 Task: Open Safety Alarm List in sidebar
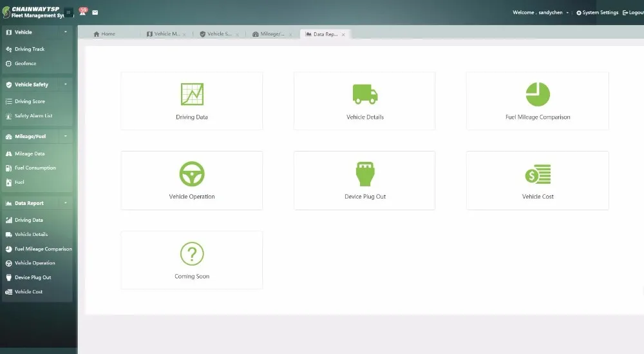(x=33, y=116)
